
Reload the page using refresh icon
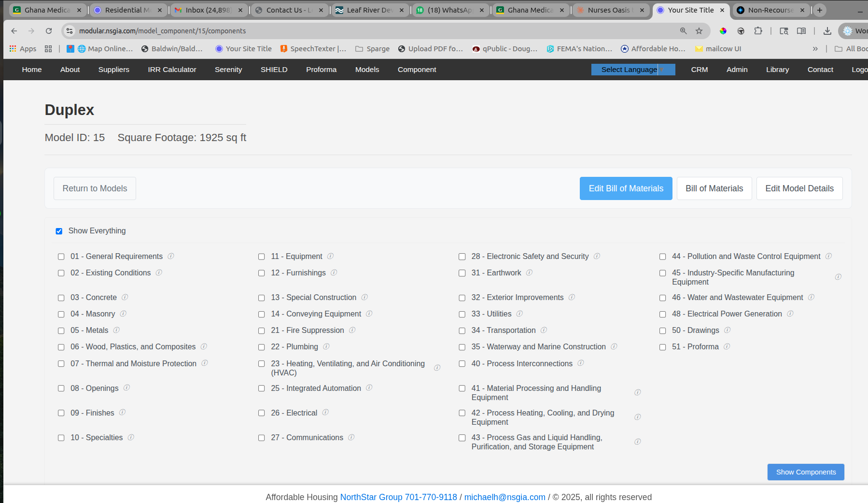coord(49,31)
